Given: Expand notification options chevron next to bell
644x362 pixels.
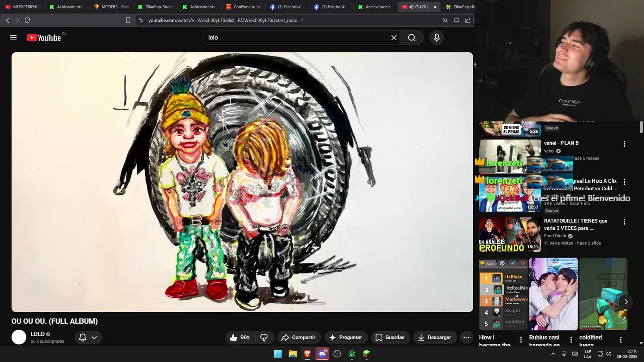Looking at the screenshot, I should coord(94,337).
